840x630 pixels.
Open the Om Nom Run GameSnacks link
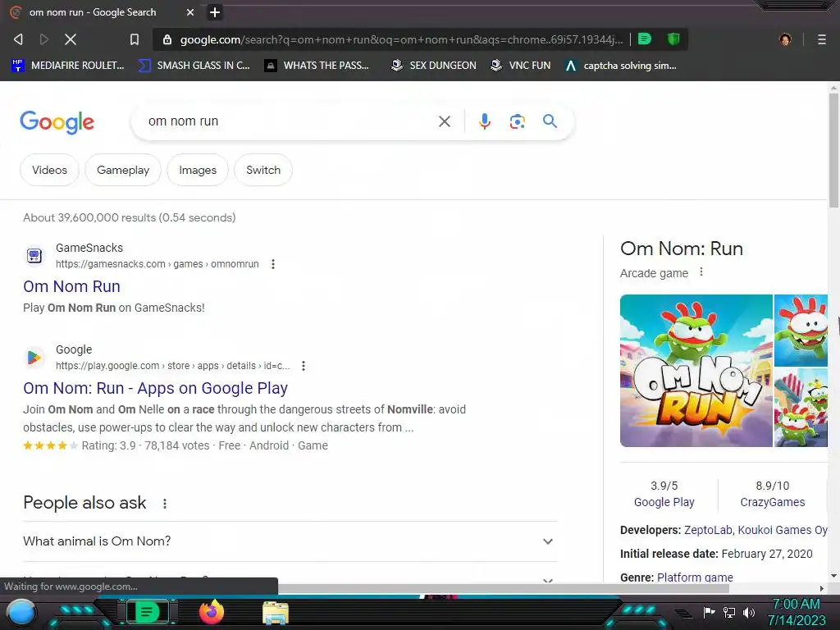(71, 286)
